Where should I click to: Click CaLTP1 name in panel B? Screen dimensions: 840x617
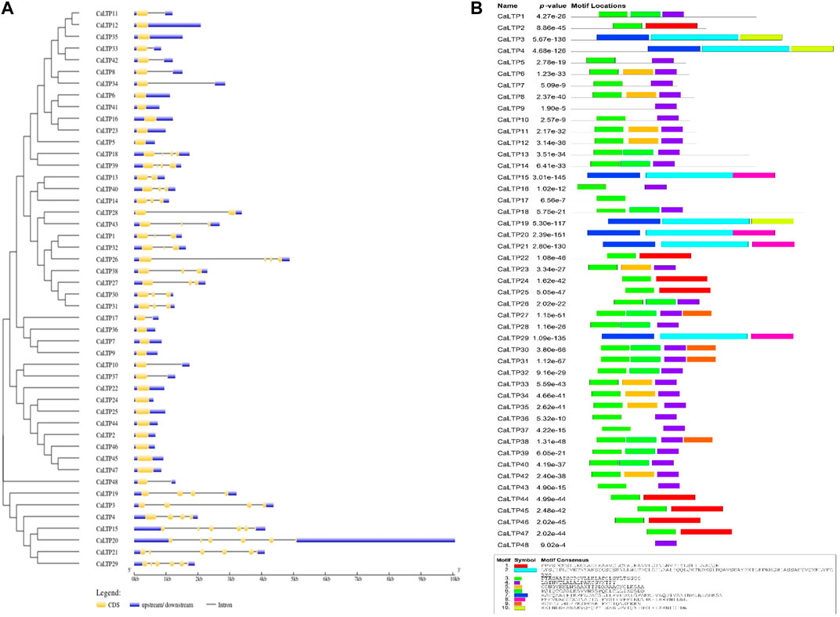click(511, 16)
